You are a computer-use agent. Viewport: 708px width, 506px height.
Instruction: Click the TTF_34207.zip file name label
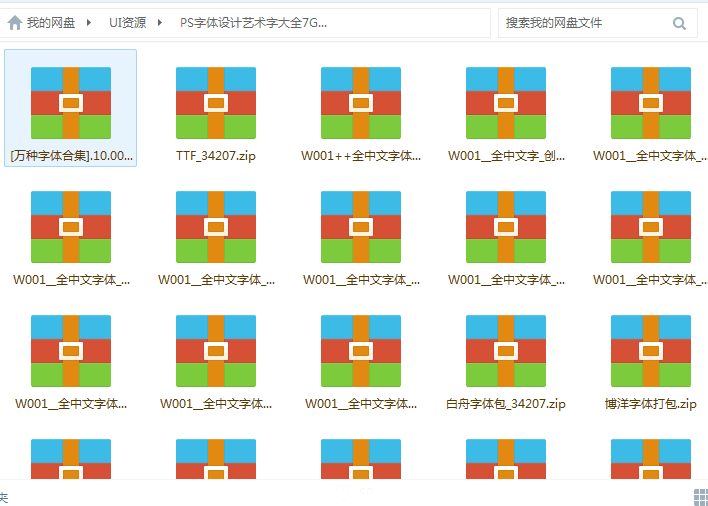[x=216, y=156]
